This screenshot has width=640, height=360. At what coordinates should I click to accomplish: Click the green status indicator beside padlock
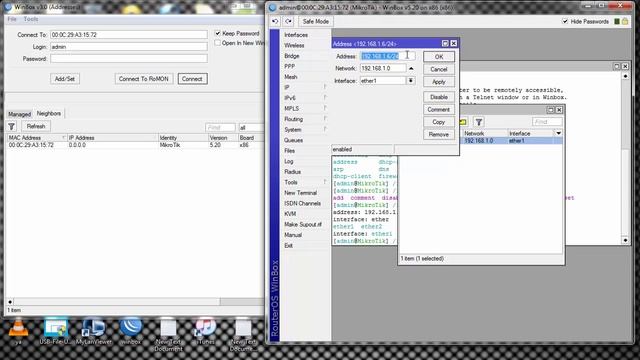(617, 21)
